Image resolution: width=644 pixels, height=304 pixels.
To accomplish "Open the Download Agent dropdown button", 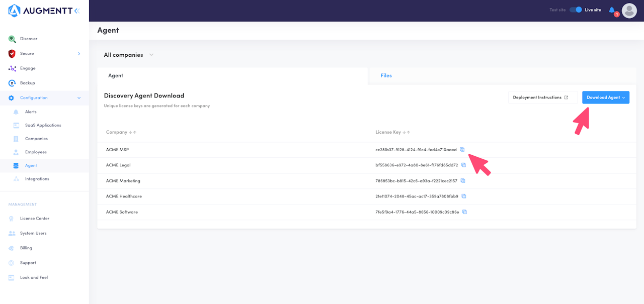I will tap(605, 97).
